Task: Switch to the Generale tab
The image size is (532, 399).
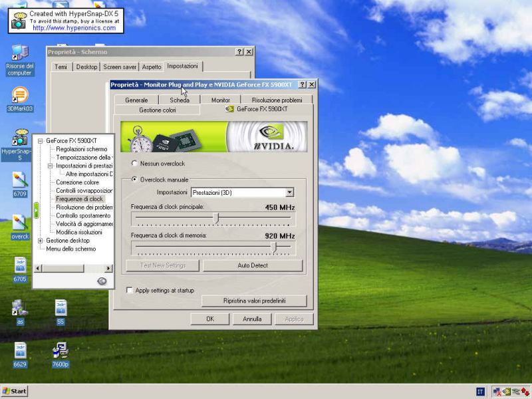Action: (x=136, y=100)
